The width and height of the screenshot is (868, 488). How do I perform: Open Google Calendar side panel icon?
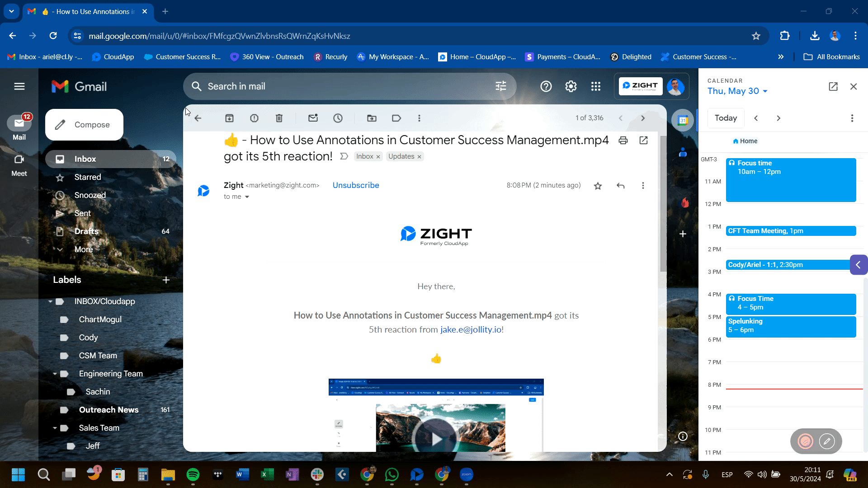pos(683,120)
